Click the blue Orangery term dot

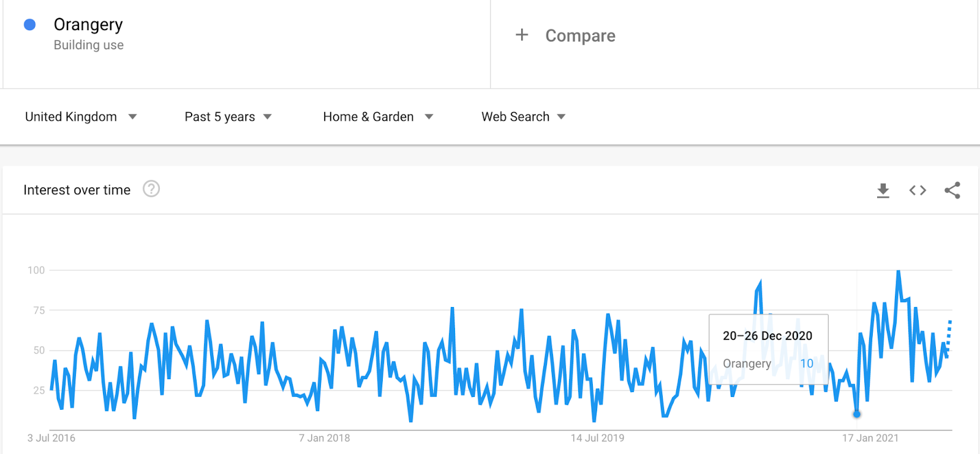[x=29, y=25]
